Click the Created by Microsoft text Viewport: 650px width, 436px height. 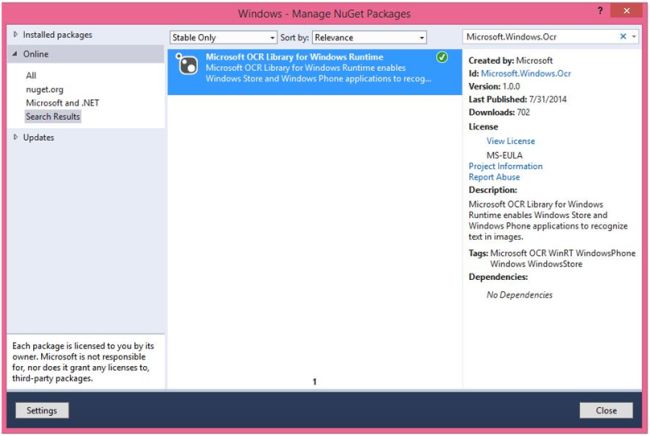coord(510,61)
